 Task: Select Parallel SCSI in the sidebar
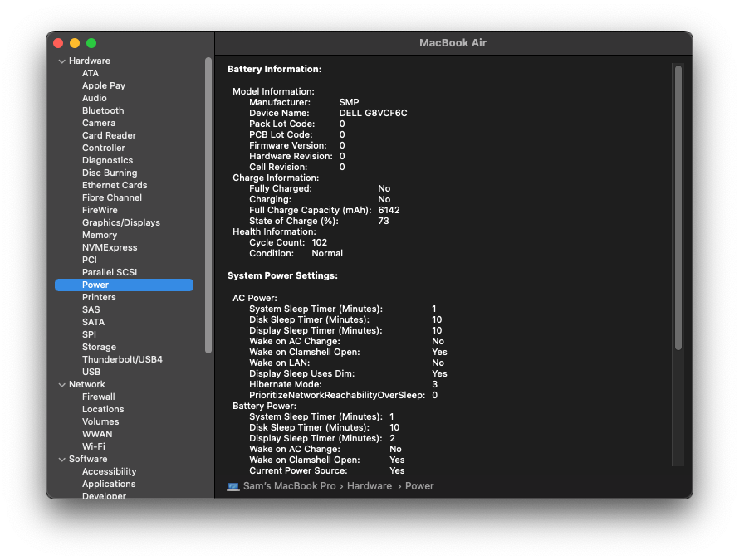point(110,272)
